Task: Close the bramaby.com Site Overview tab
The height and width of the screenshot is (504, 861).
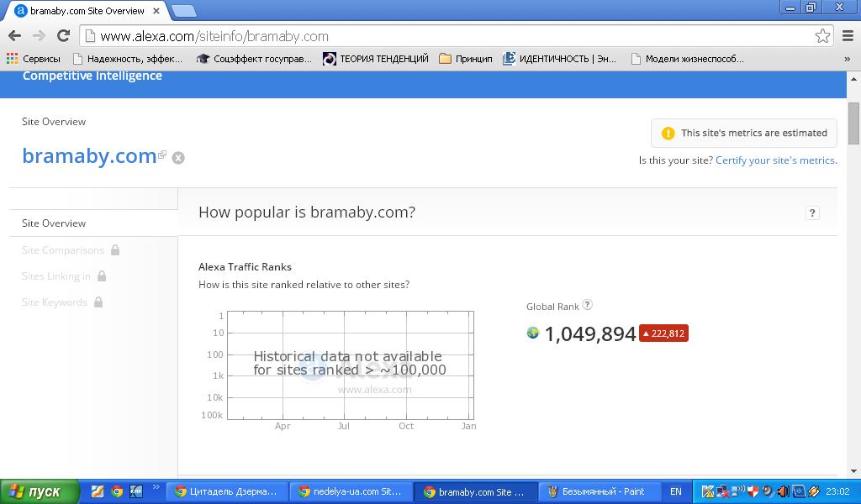Action: pos(156,11)
